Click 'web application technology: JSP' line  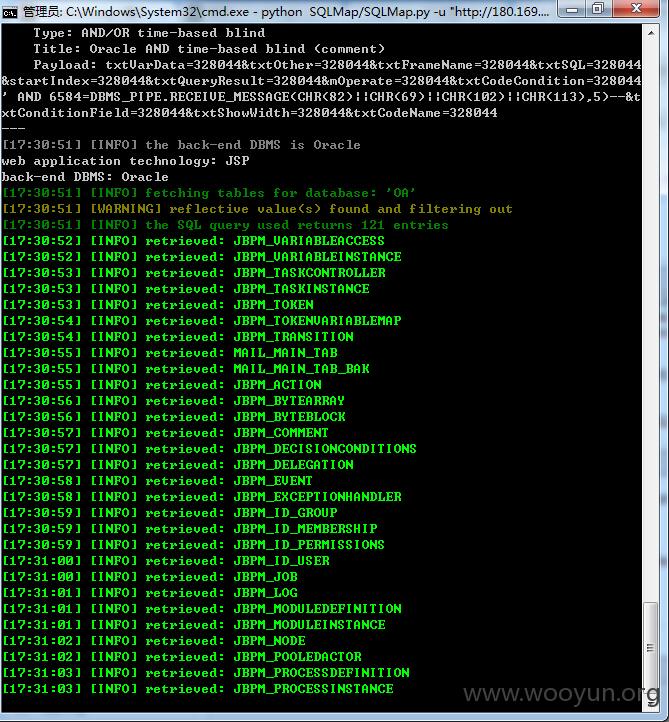click(125, 161)
